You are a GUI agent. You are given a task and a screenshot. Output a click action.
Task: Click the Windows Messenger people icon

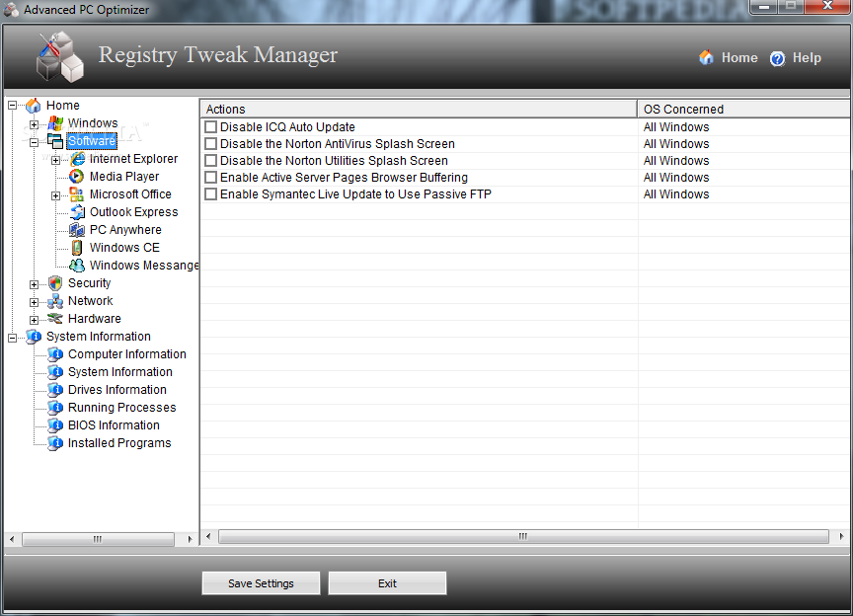click(77, 265)
